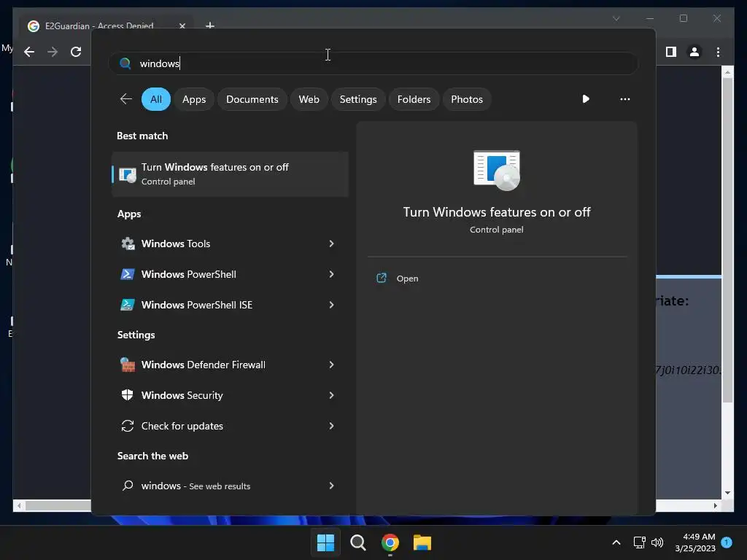This screenshot has width=747, height=560.
Task: Click the Chrome vertical scrollbar thumb
Action: [727, 241]
